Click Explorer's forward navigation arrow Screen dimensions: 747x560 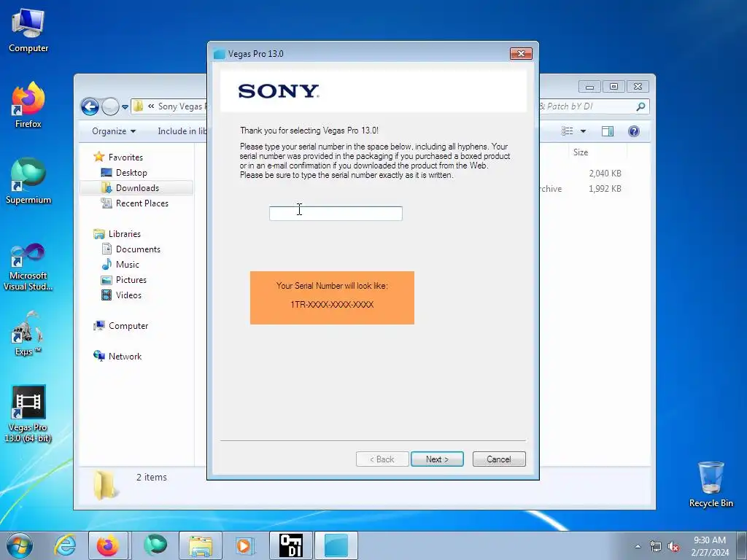point(110,106)
